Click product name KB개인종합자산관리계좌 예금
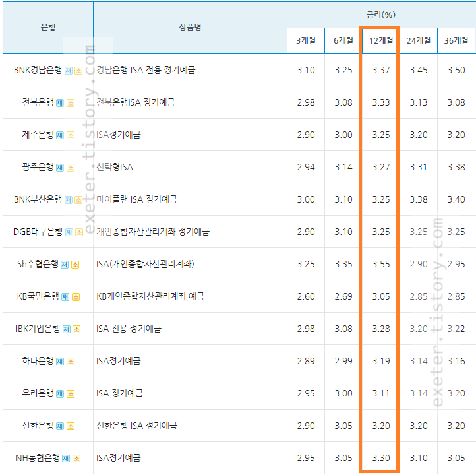 click(150, 296)
